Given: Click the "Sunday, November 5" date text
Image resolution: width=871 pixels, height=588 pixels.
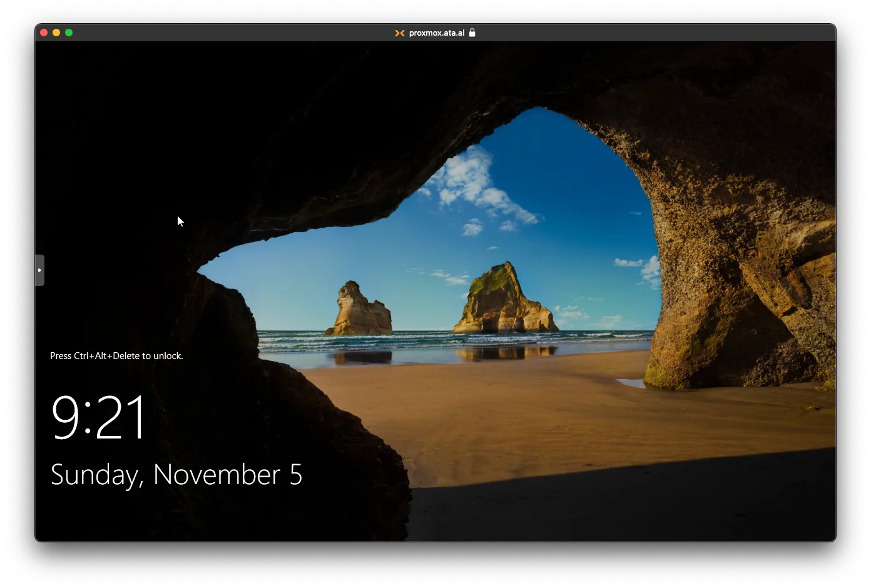Looking at the screenshot, I should tap(176, 475).
